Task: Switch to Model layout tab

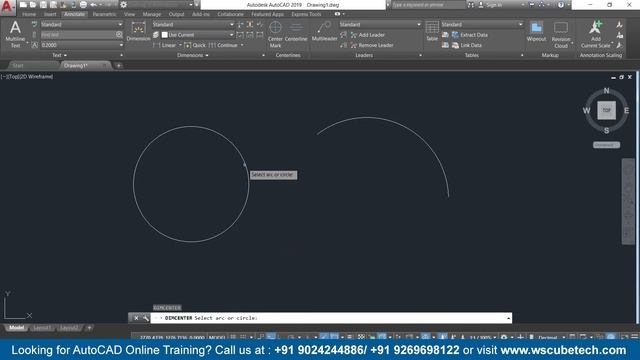Action: [x=16, y=328]
